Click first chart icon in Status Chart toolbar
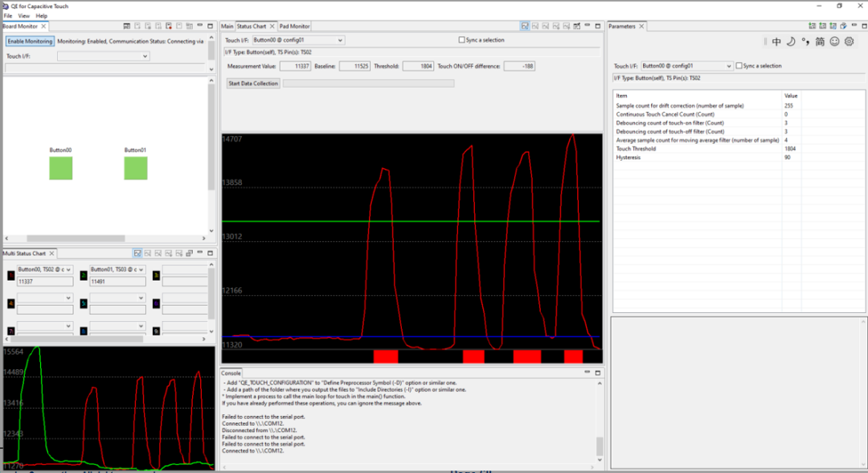 (x=524, y=27)
